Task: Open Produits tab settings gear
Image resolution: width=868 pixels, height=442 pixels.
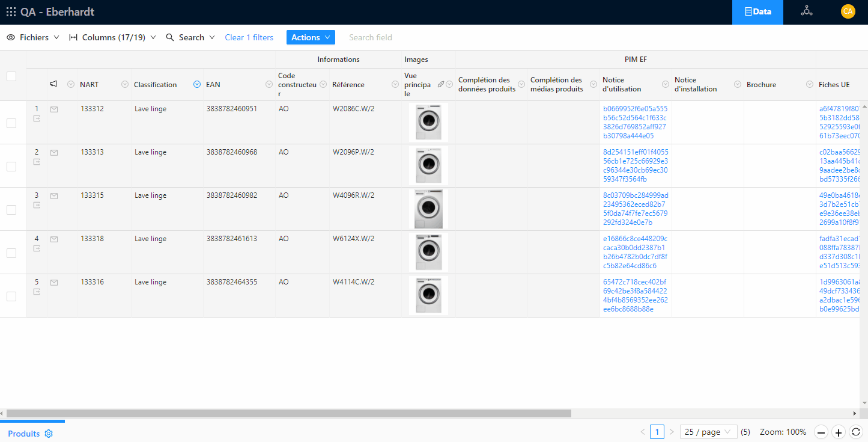Action: coord(49,434)
